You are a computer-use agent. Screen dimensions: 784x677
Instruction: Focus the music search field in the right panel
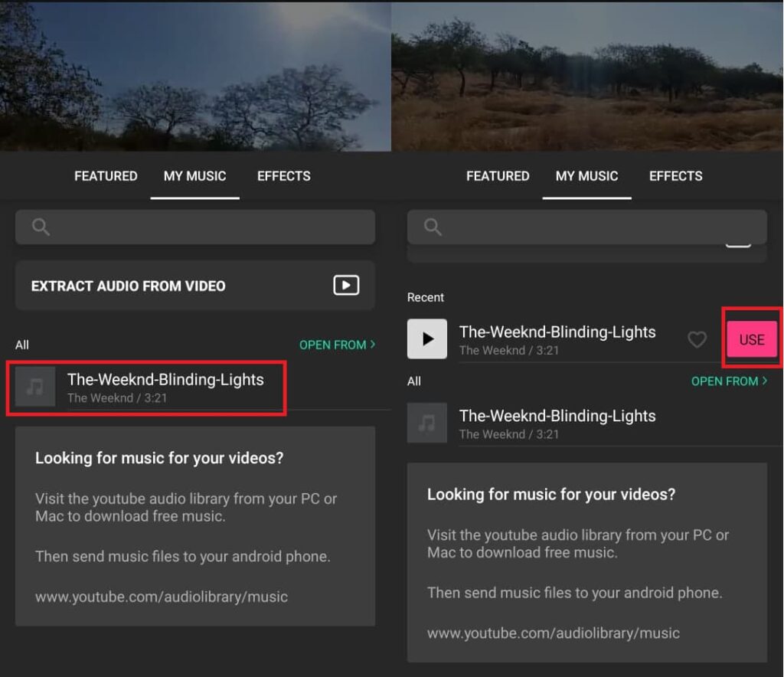coord(597,227)
